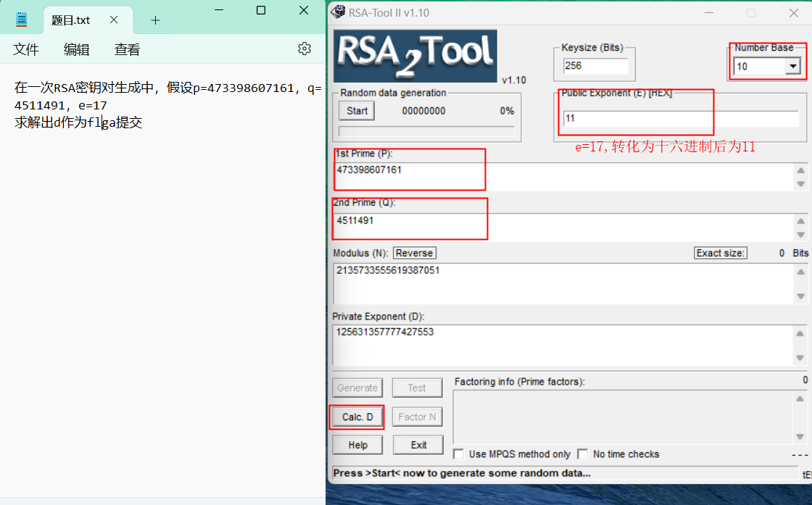The image size is (812, 505).
Task: Minimize the Notepad window
Action: tap(219, 10)
